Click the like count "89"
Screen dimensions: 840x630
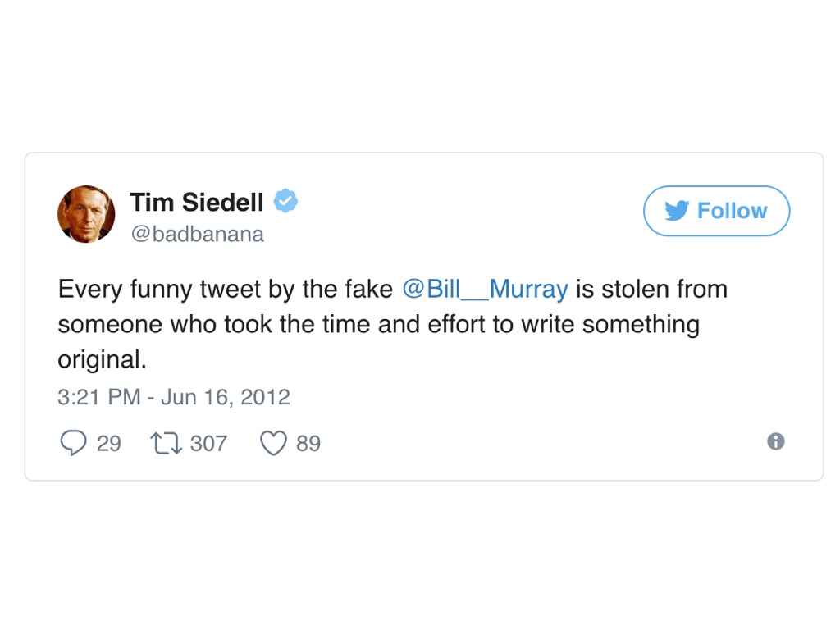(x=308, y=444)
